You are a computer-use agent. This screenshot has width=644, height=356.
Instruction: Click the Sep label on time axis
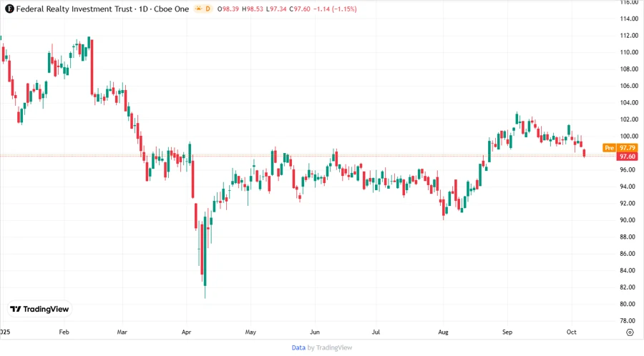pyautogui.click(x=507, y=332)
